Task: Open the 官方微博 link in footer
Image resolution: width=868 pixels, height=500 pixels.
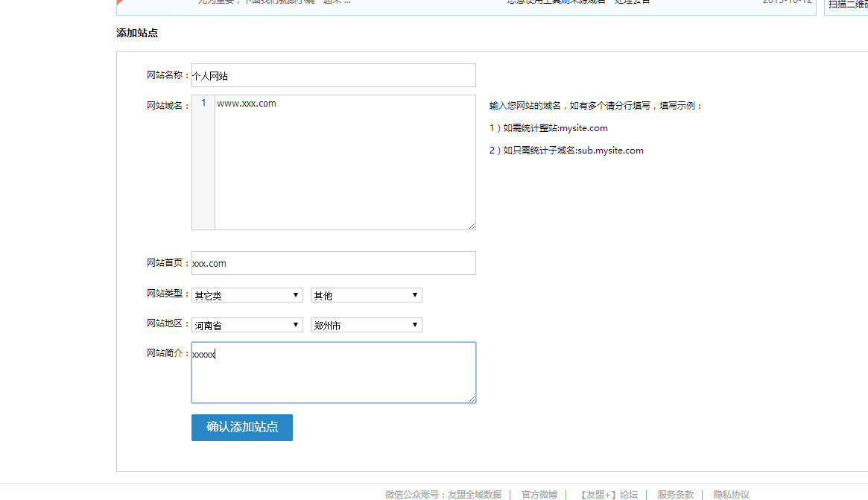Action: [539, 494]
